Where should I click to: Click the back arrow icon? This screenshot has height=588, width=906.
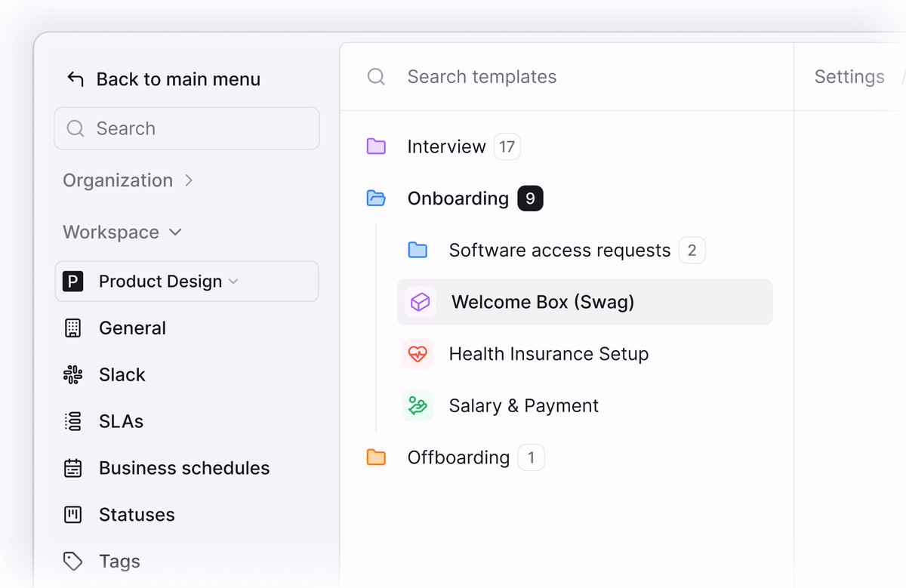[75, 79]
